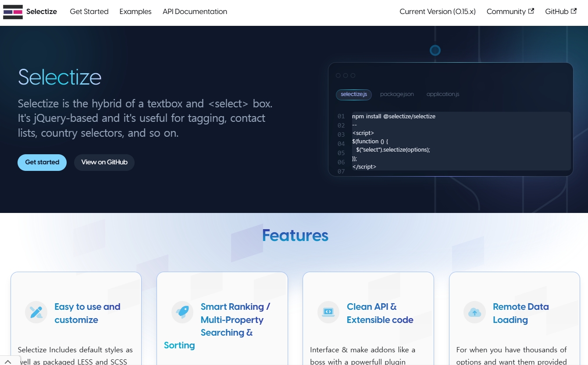The image size is (588, 365).
Task: Switch to the package.json tab
Action: coord(397,95)
